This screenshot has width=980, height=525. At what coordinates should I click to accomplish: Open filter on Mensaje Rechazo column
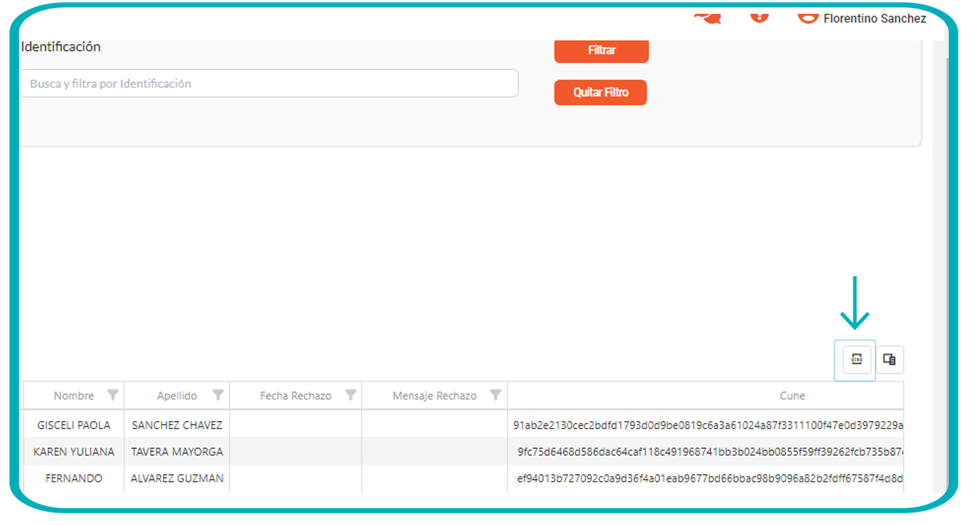point(495,396)
